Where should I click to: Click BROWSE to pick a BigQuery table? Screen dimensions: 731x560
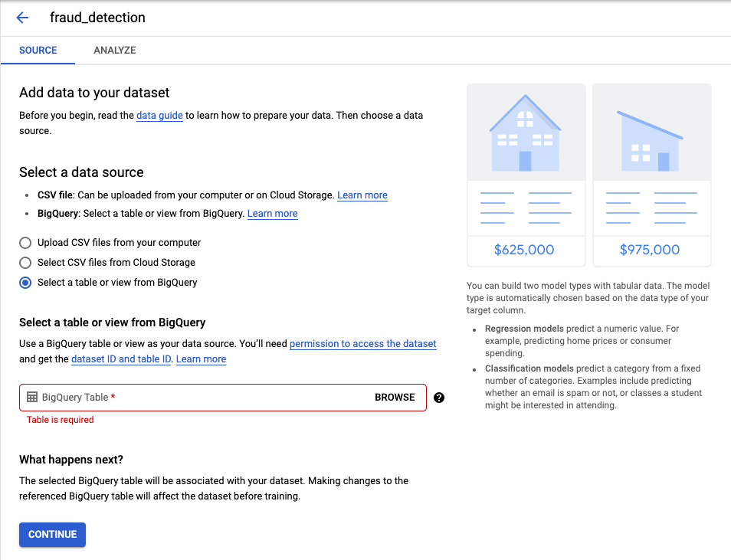[x=395, y=398]
